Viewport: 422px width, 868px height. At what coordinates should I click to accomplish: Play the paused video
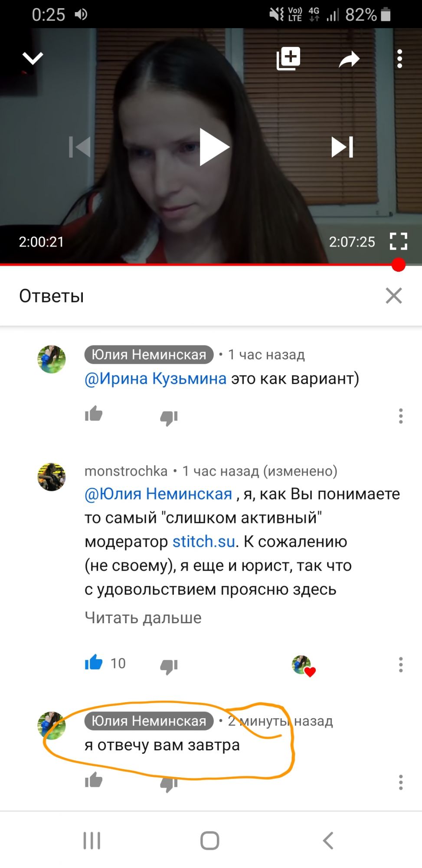coord(214,147)
